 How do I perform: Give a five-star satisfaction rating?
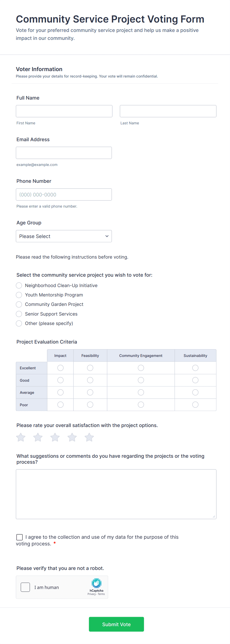[89, 437]
